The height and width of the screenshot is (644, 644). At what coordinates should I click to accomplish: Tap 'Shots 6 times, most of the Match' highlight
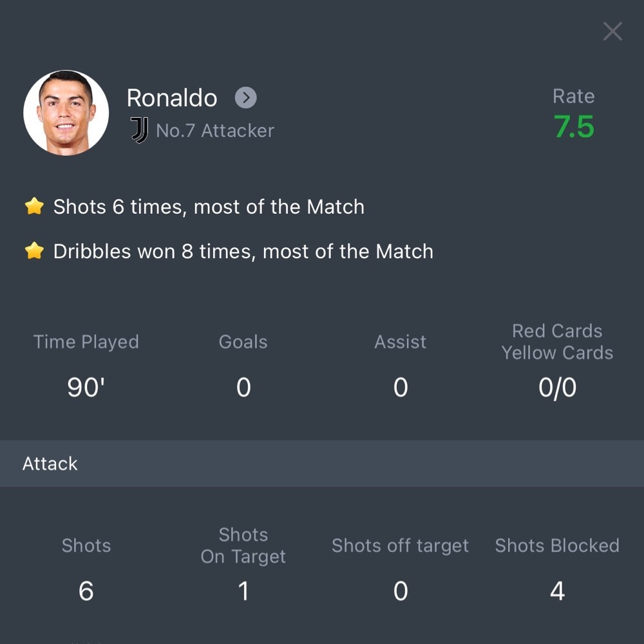click(x=209, y=207)
